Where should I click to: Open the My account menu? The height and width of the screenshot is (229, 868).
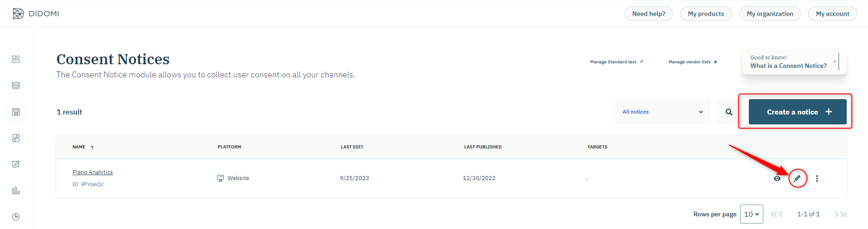[x=832, y=14]
